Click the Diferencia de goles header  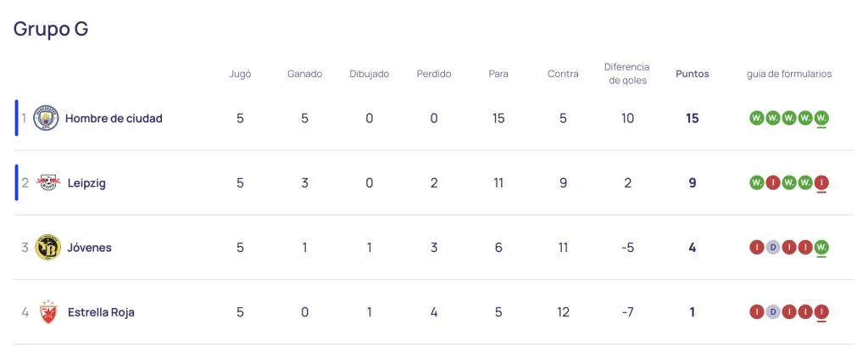[x=626, y=73]
